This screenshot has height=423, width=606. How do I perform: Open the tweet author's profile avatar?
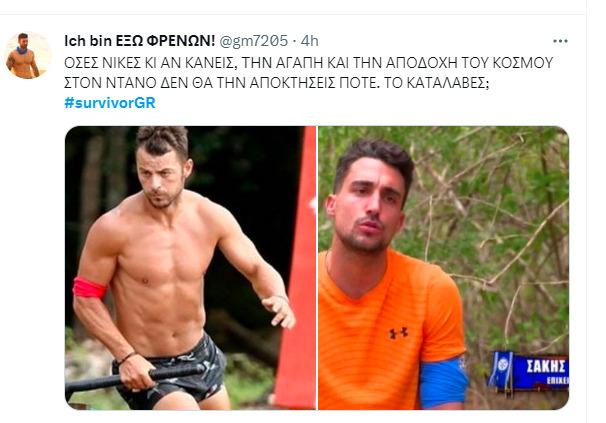coord(28,55)
